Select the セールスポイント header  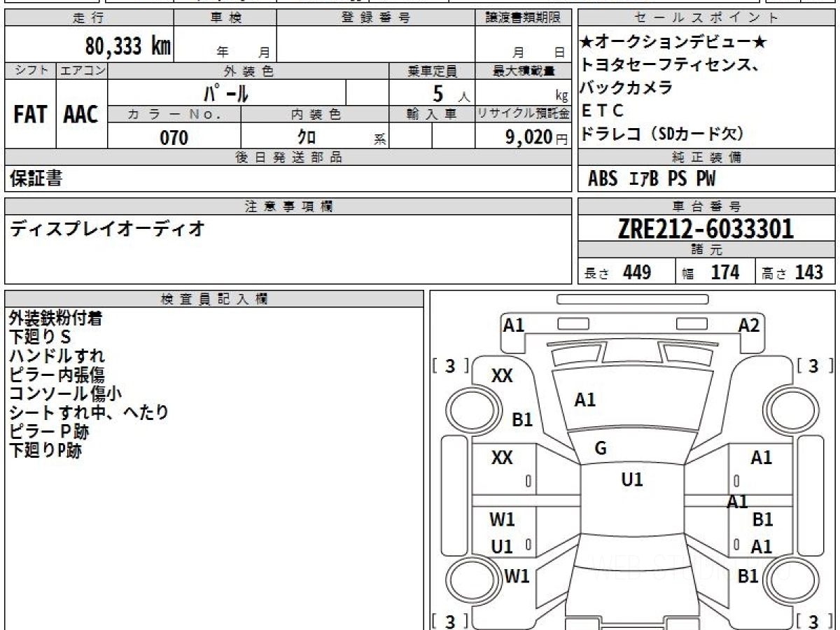(x=707, y=18)
